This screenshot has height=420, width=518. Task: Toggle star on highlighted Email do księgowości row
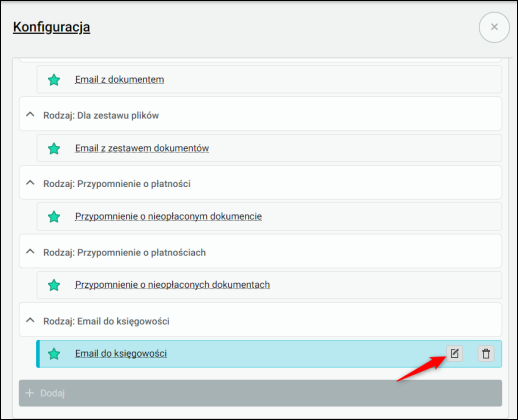[x=54, y=354]
